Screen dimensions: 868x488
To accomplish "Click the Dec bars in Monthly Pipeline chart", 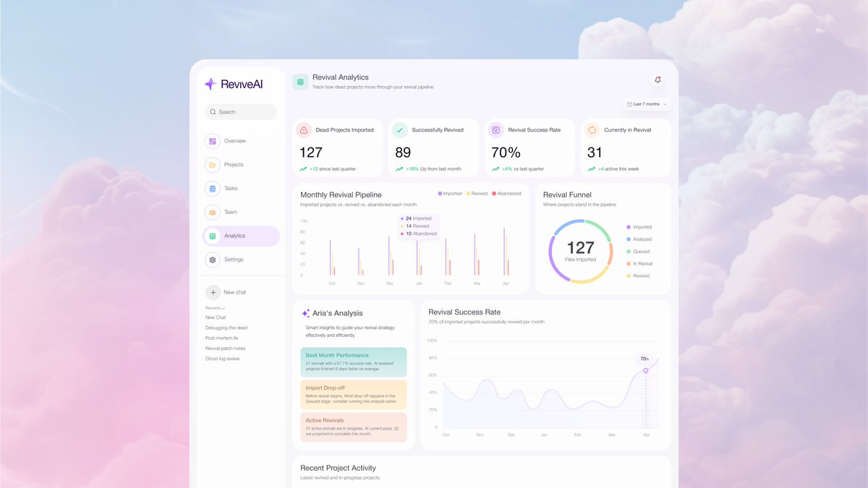I will point(390,255).
